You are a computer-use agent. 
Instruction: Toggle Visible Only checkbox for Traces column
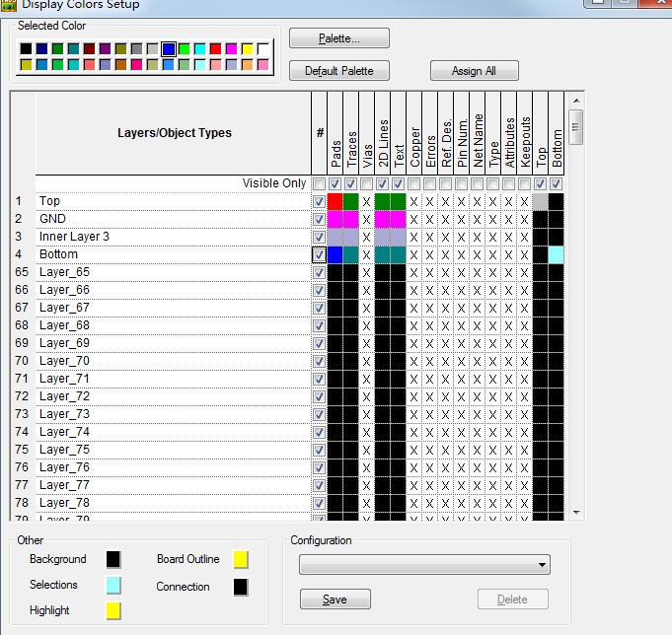[350, 184]
